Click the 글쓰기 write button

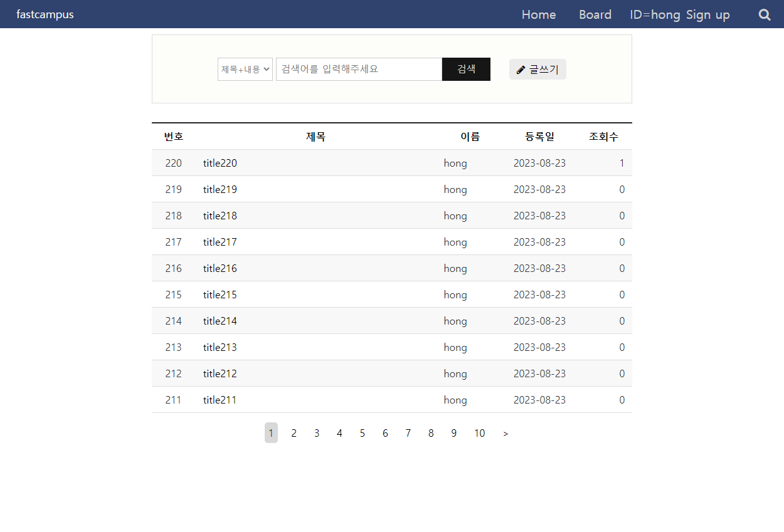click(x=538, y=70)
